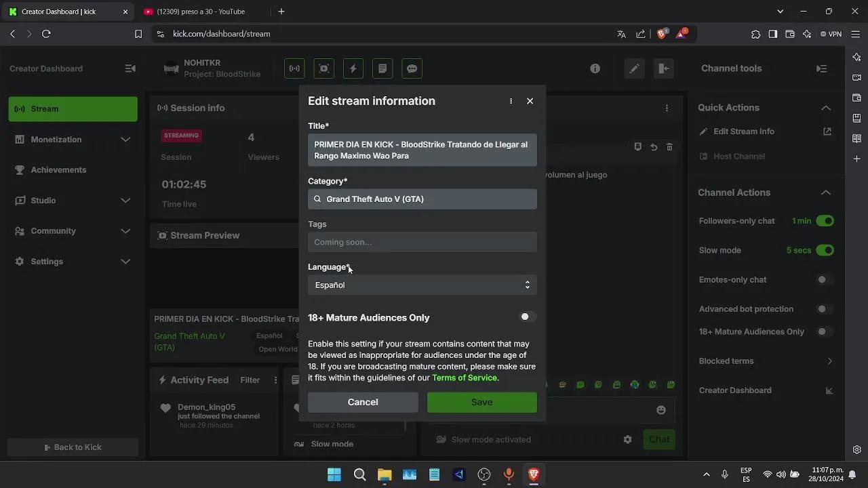The width and height of the screenshot is (868, 488).
Task: Disable Followers-only chat toggle
Action: pos(825,221)
